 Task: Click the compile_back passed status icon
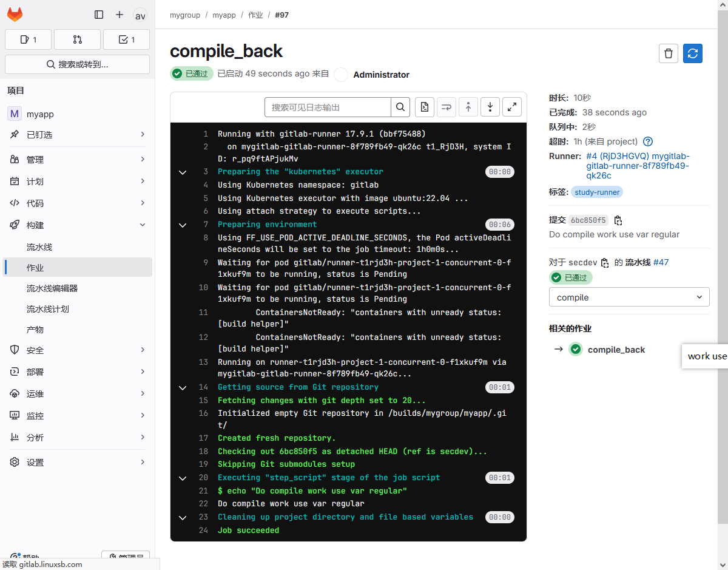[x=576, y=350]
